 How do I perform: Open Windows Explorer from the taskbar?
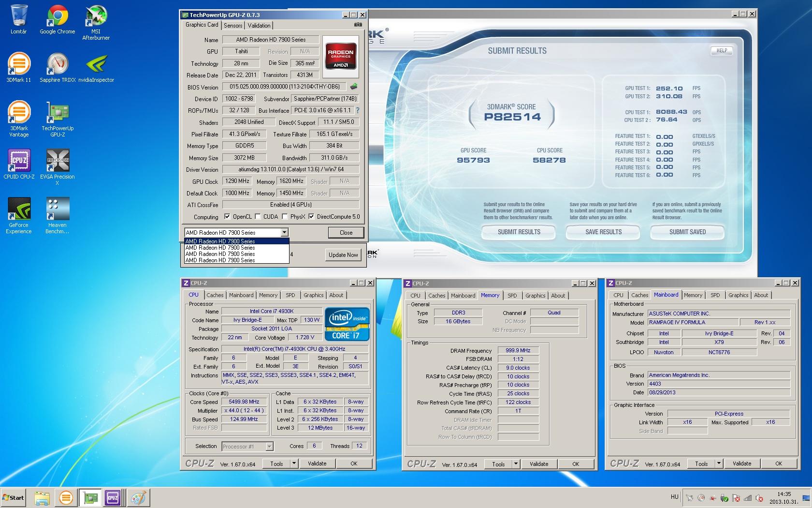tap(42, 497)
